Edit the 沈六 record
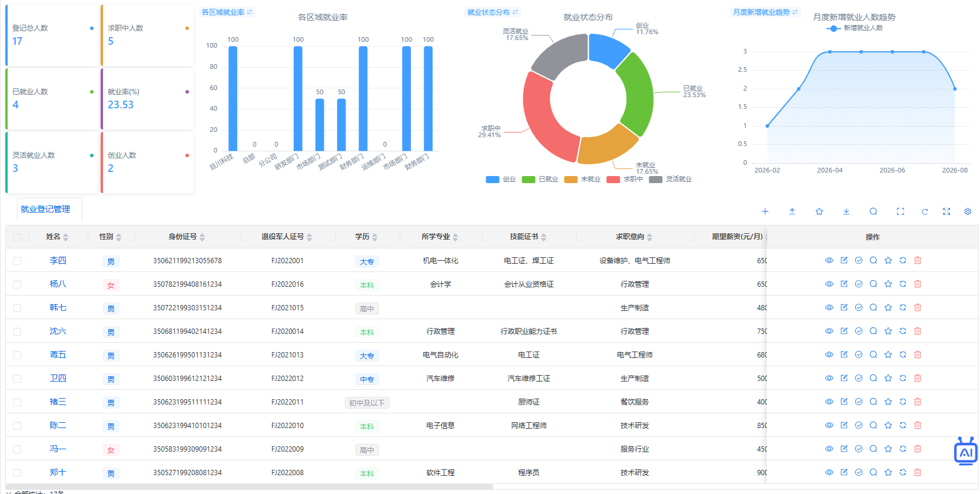 click(x=844, y=331)
